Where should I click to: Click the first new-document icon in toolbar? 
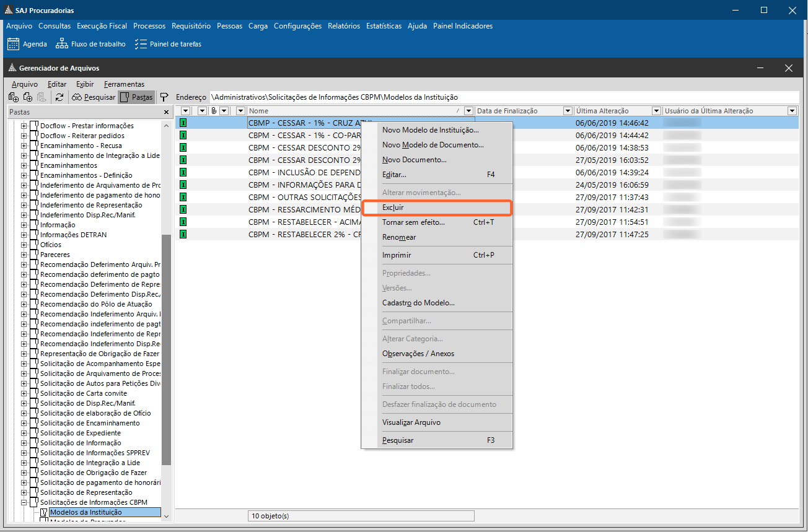point(13,97)
